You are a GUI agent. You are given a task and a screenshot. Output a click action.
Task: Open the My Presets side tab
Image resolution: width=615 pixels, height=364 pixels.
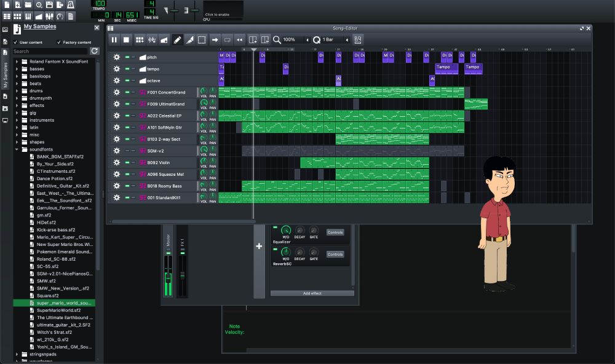5,96
